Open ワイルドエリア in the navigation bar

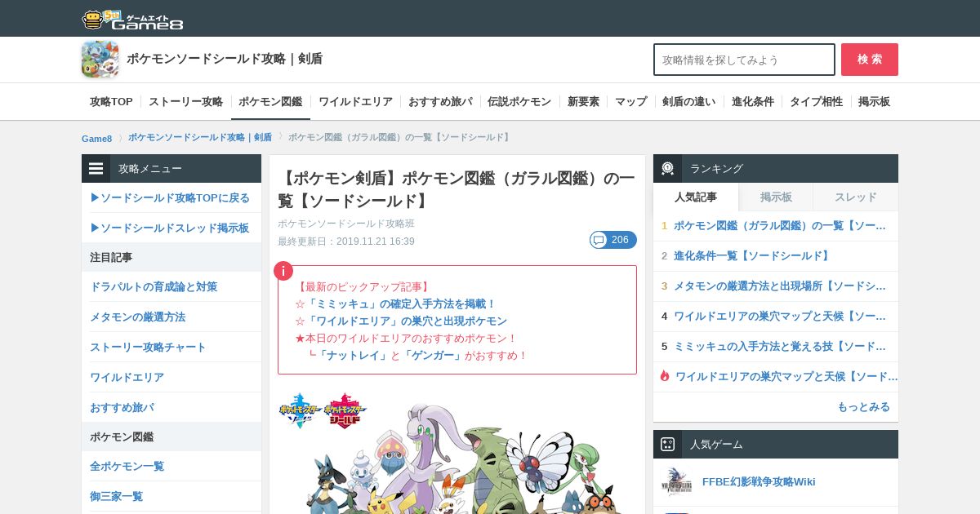point(355,102)
